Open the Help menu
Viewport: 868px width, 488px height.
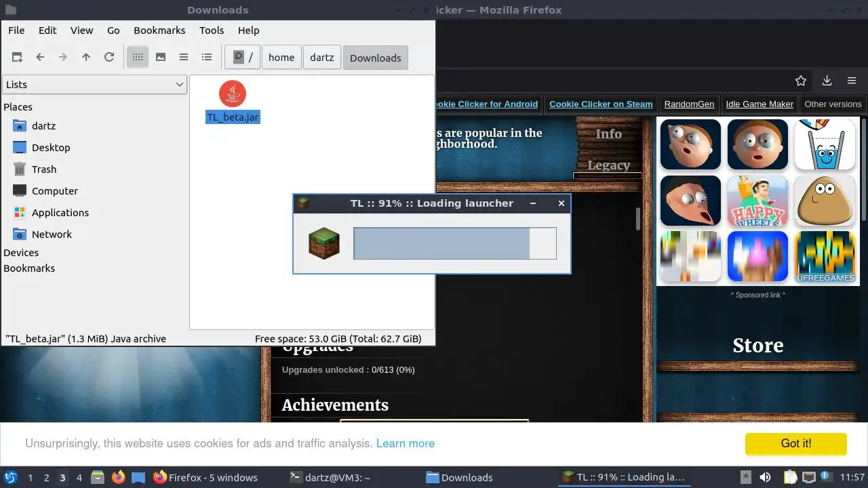[249, 30]
